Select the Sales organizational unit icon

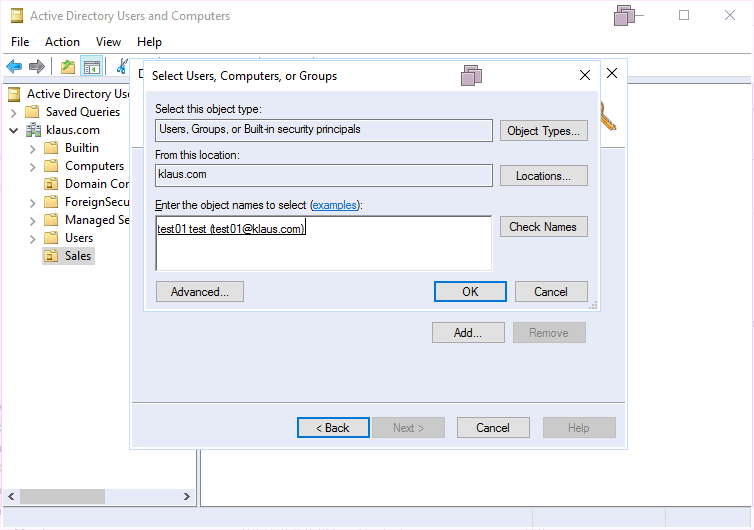click(x=50, y=256)
